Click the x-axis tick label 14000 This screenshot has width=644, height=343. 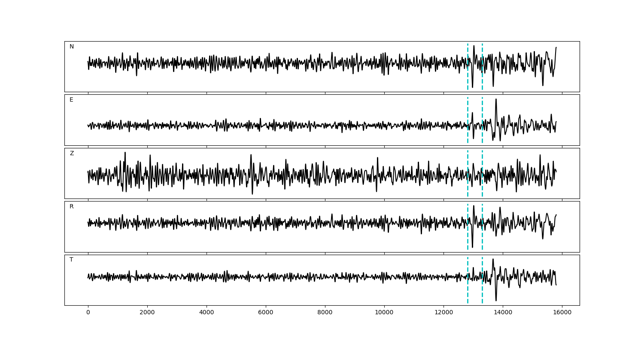coord(503,313)
